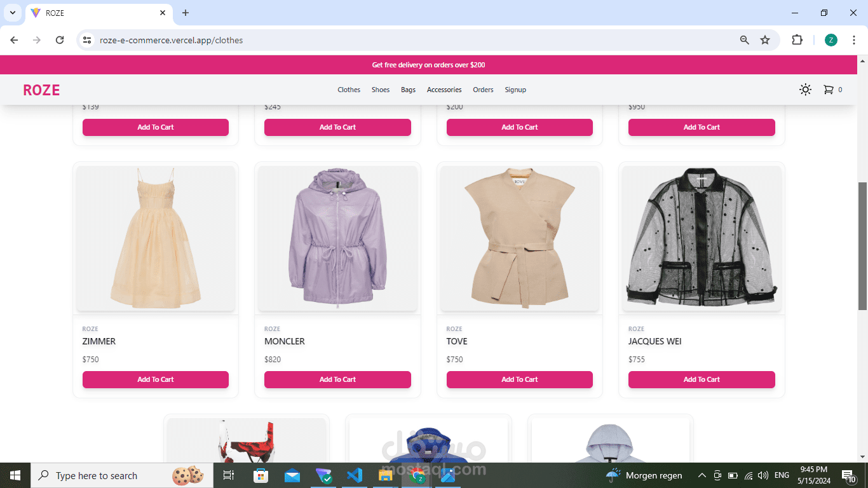Open the Mail app from taskbar
This screenshot has width=868, height=488.
tap(292, 475)
